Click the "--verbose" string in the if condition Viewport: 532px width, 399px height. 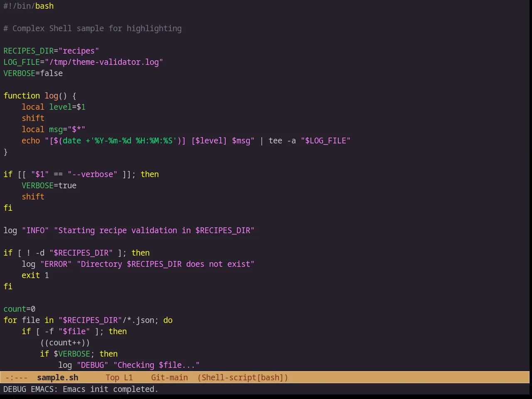[x=92, y=174]
